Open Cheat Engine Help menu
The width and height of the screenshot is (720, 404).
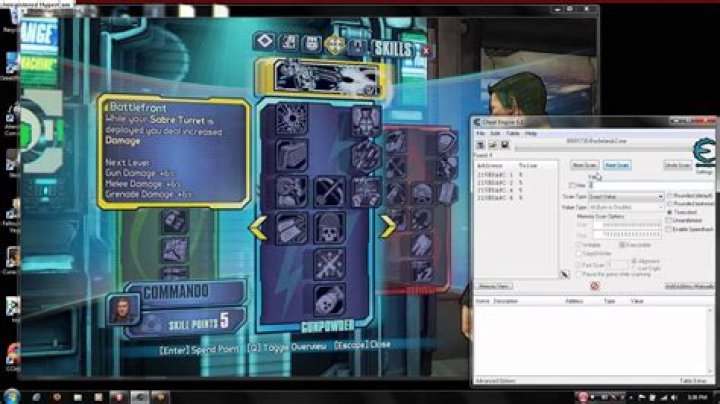531,134
